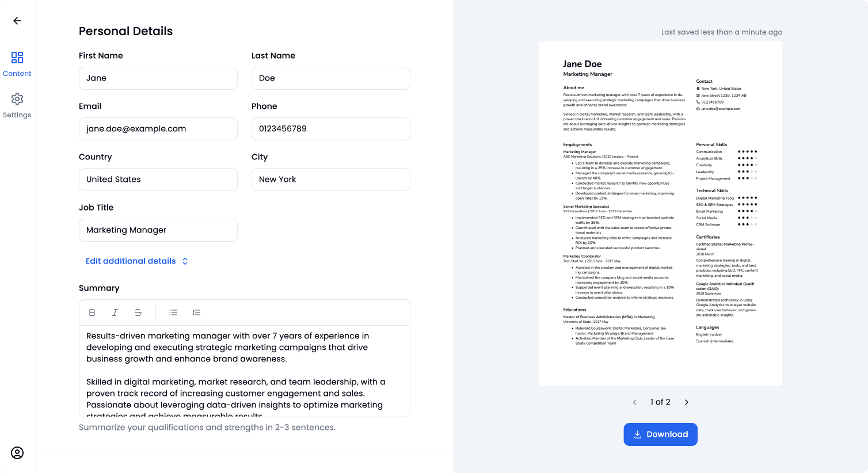The image size is (868, 473).
Task: Insert a bulleted list in Summary
Action: pyautogui.click(x=173, y=312)
